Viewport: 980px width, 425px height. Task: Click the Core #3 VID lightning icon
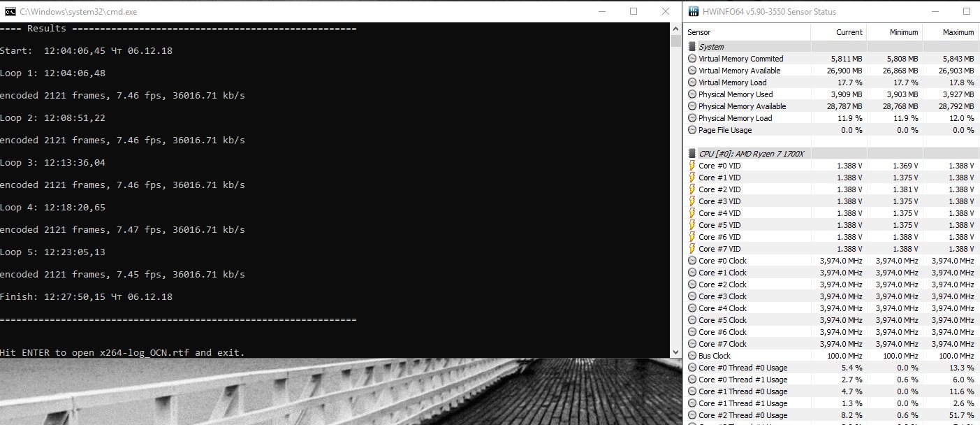[692, 201]
